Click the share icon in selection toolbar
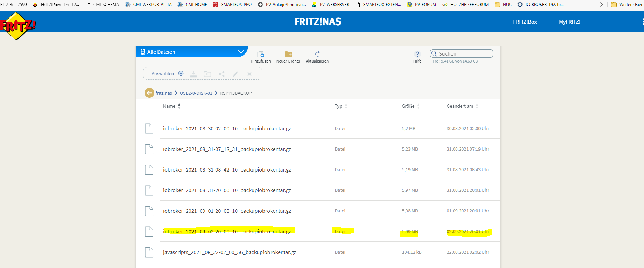The width and height of the screenshot is (644, 268). click(222, 74)
